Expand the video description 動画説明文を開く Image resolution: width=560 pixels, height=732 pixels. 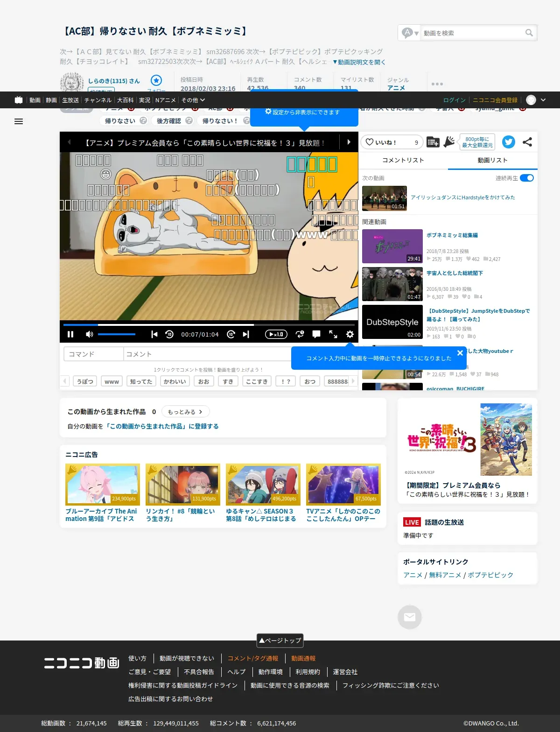359,62
